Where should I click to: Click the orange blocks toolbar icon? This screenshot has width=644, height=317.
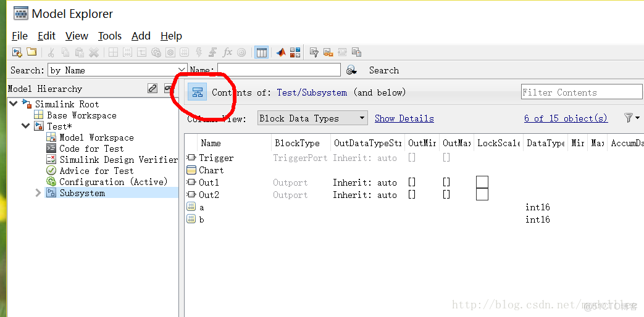coord(328,52)
